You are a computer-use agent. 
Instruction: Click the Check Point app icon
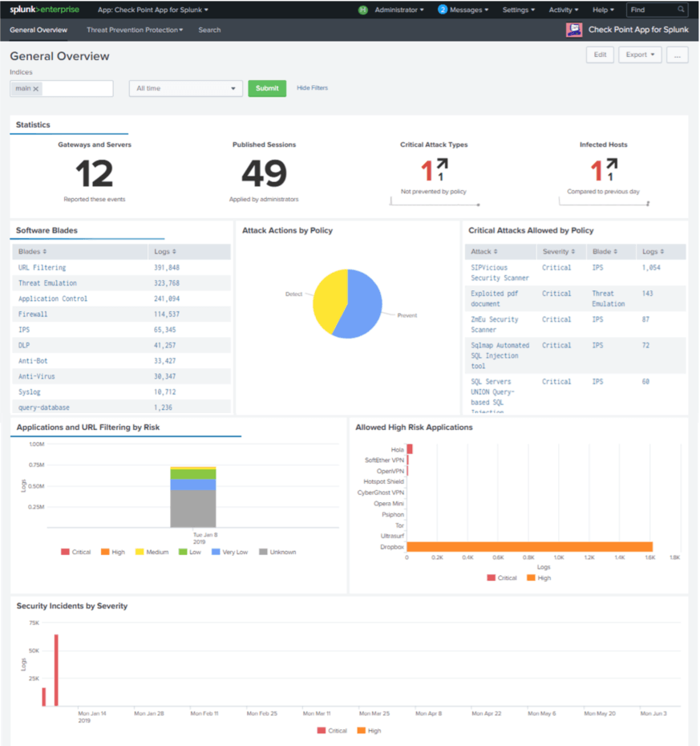click(x=574, y=30)
